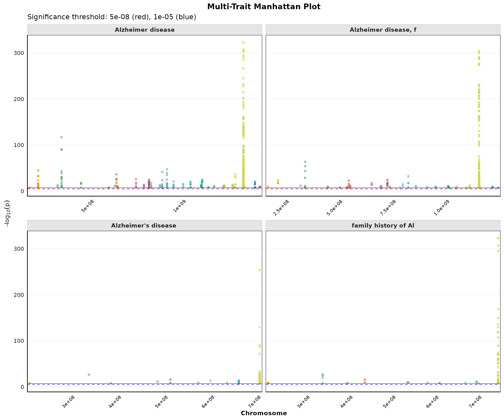This screenshot has width=504, height=420.
Task: Select the "Alzheimer disease" facet header
Action: point(144,30)
